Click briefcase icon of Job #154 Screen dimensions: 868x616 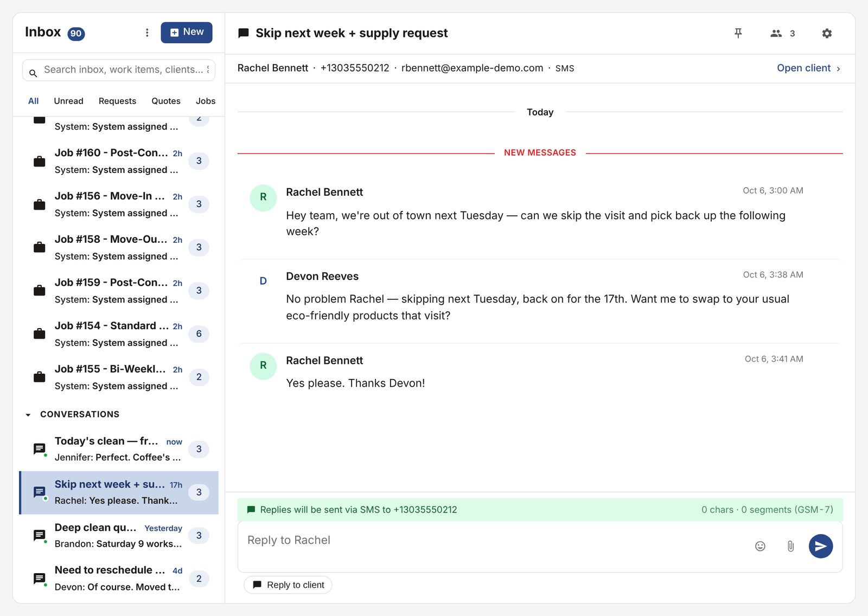click(40, 333)
